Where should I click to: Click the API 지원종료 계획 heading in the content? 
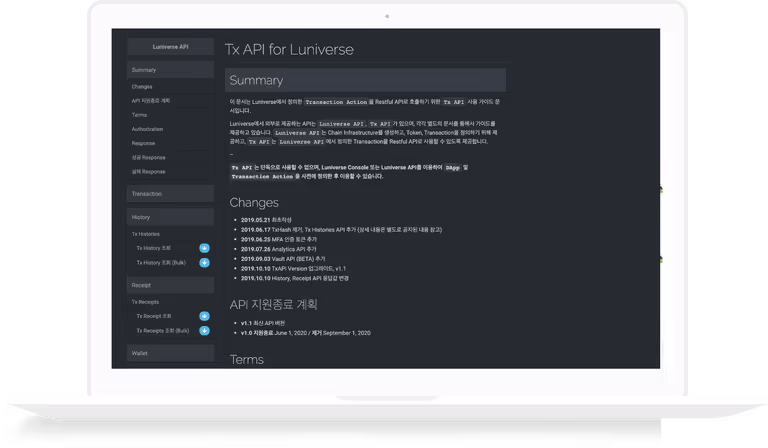point(273,305)
